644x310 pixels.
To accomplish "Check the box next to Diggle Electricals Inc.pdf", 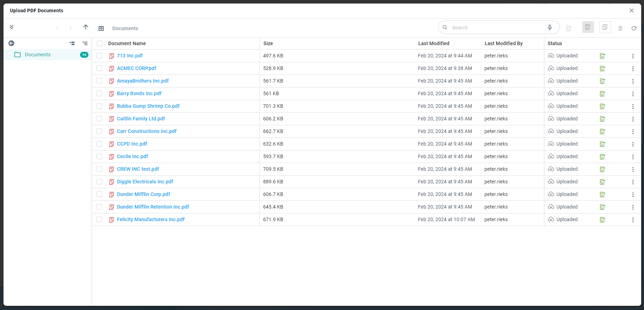I will point(99,182).
